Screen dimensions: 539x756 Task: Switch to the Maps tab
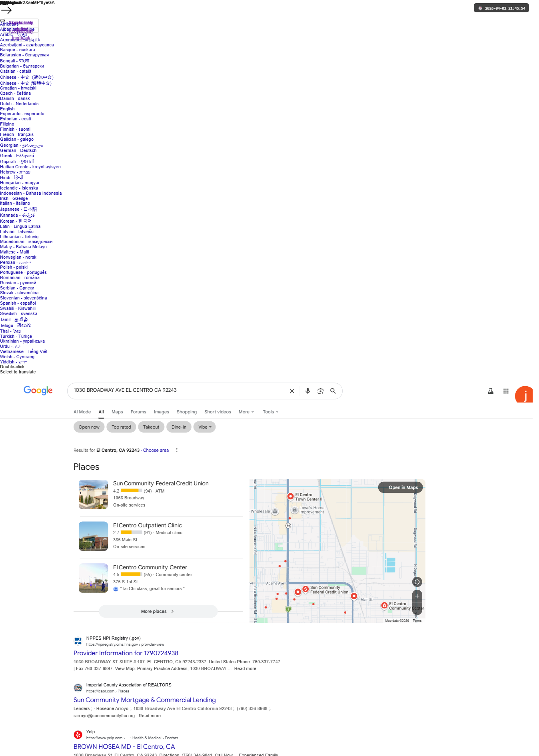(117, 412)
